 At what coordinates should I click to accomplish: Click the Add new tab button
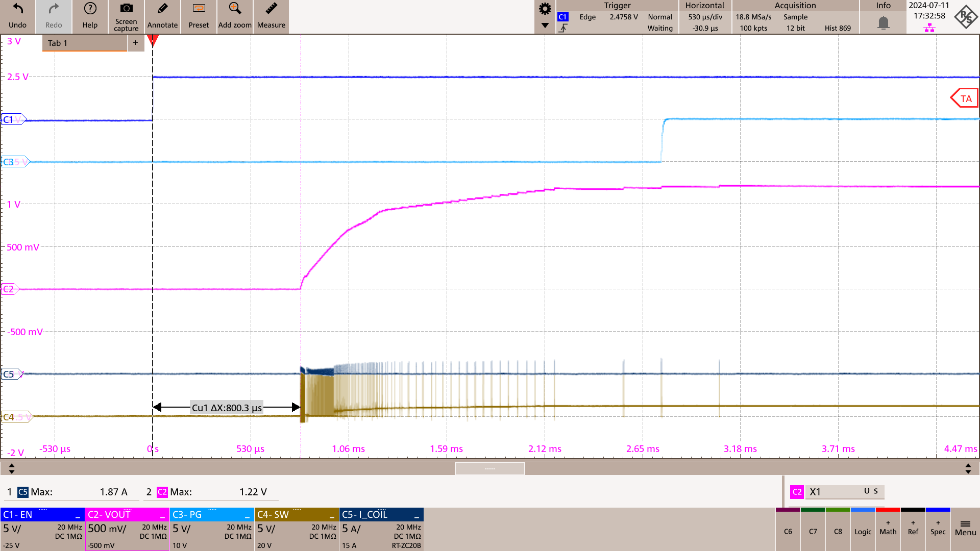[x=135, y=42]
